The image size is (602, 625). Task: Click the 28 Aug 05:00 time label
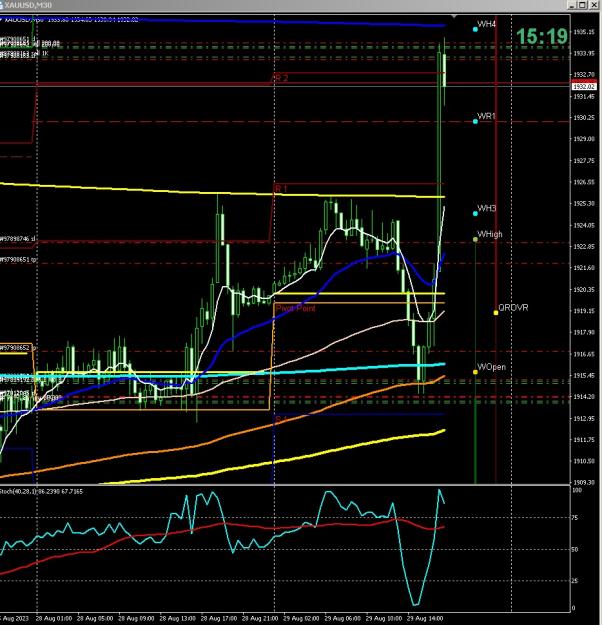(95, 618)
